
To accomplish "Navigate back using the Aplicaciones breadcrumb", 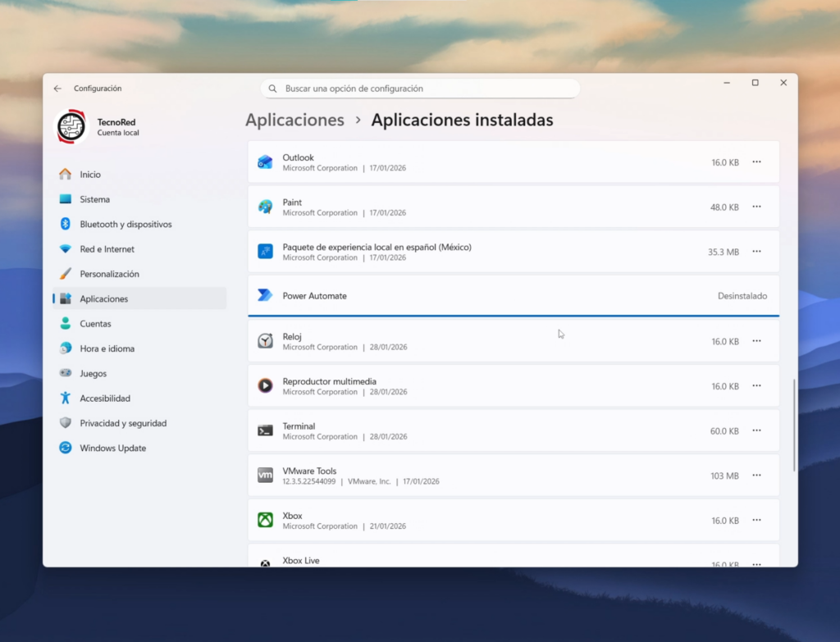I will (x=294, y=120).
